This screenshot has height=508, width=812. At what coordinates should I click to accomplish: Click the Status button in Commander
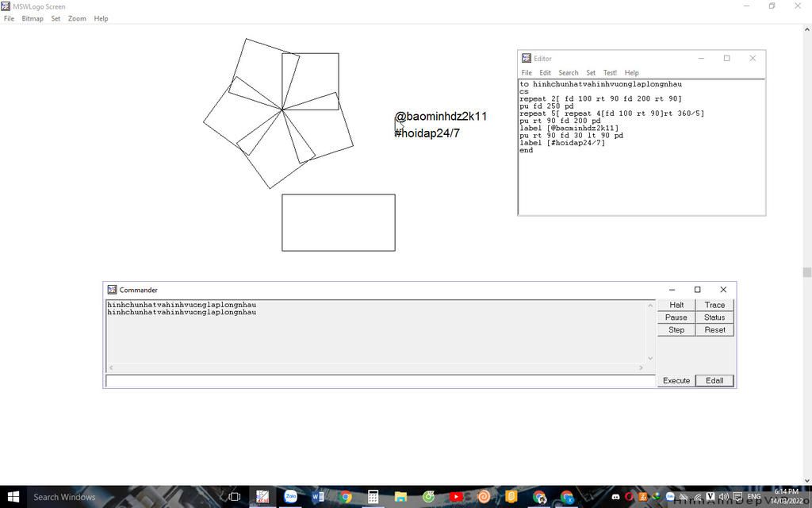coord(714,317)
